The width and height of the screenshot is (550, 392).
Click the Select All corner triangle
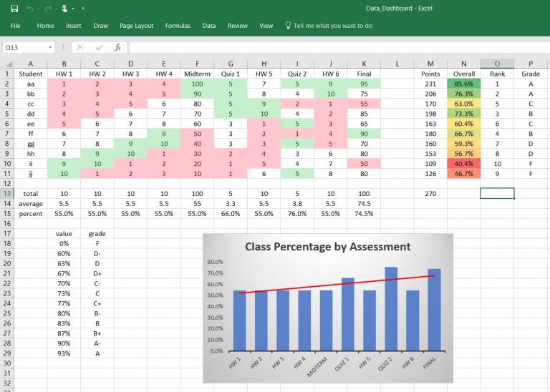(x=8, y=63)
